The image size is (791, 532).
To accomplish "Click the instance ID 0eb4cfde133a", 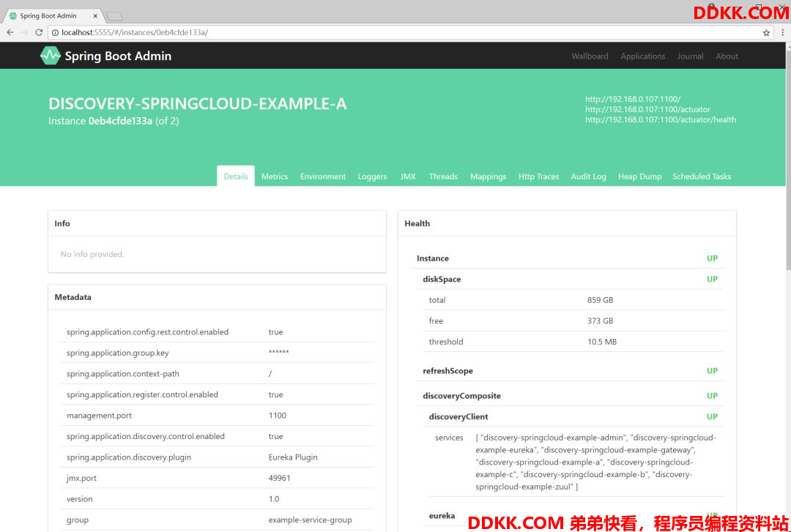I will [x=120, y=121].
